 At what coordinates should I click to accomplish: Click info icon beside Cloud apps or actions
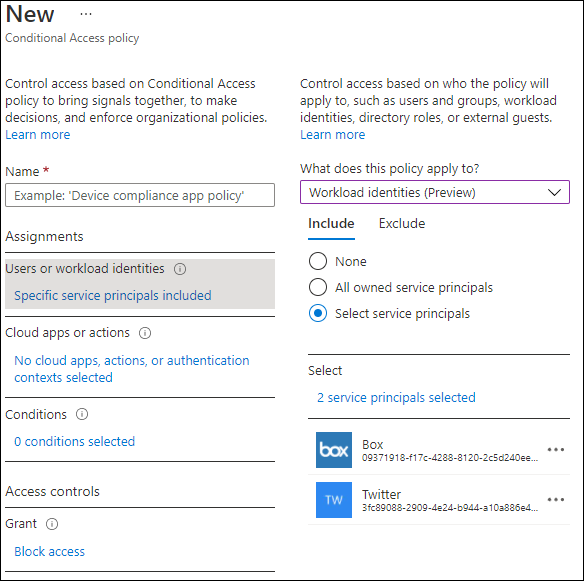point(145,333)
